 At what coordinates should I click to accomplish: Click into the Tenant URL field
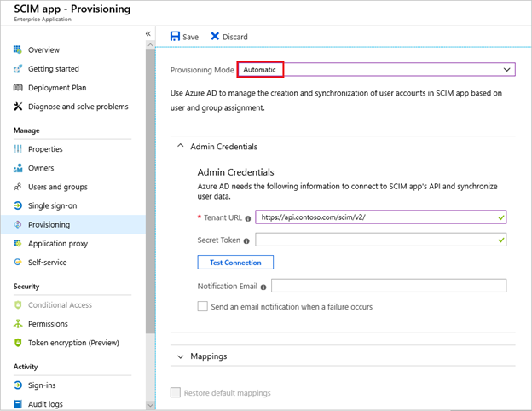point(381,217)
